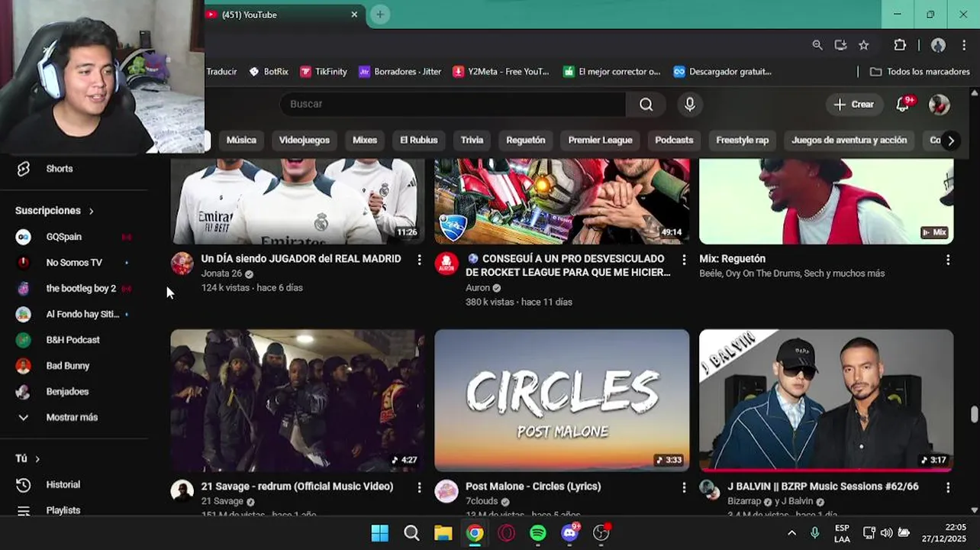The height and width of the screenshot is (550, 980).
Task: Open Windows taskbar search
Action: tap(411, 533)
